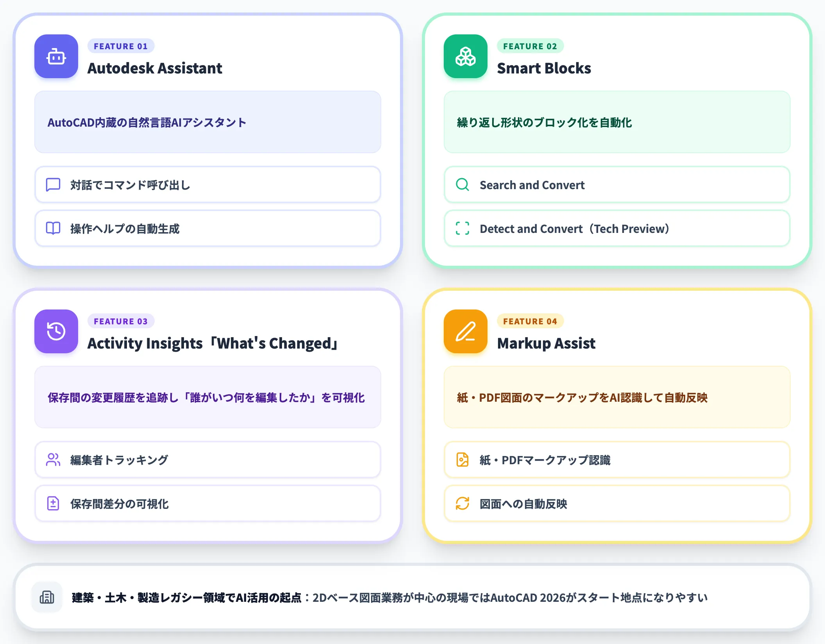Click the building icon in the bottom banner
The height and width of the screenshot is (644, 825).
tap(47, 597)
